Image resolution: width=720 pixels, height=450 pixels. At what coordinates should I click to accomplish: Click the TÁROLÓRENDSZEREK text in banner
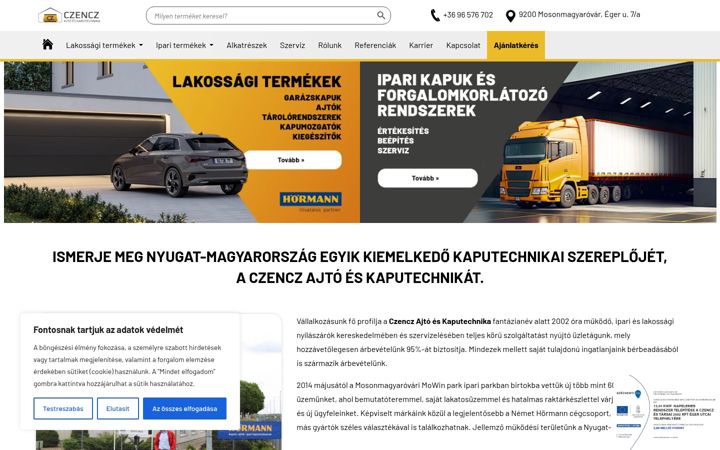301,117
